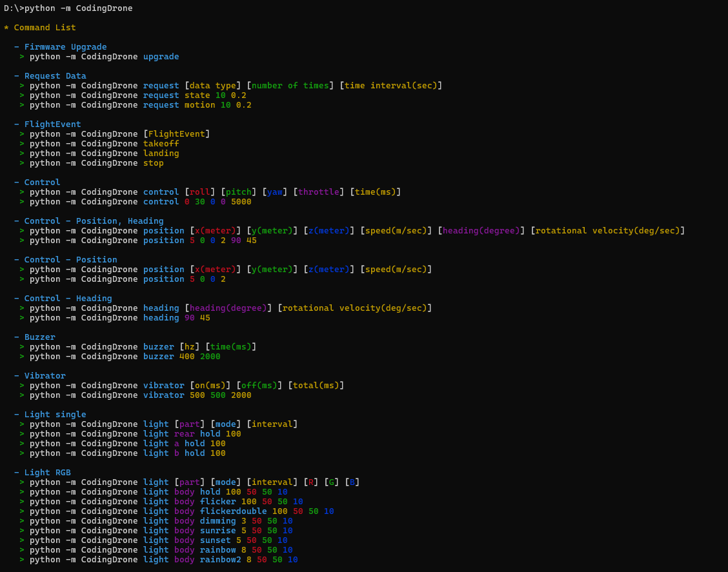Click '[heading(degree)]' in the heading command line

click(x=228, y=308)
